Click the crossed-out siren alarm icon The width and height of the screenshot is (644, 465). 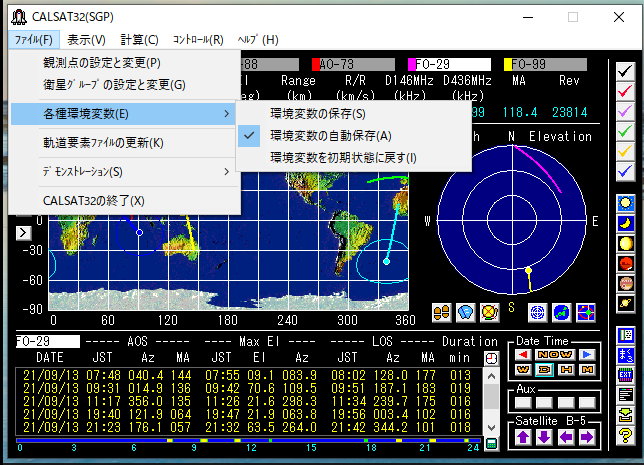(x=490, y=313)
